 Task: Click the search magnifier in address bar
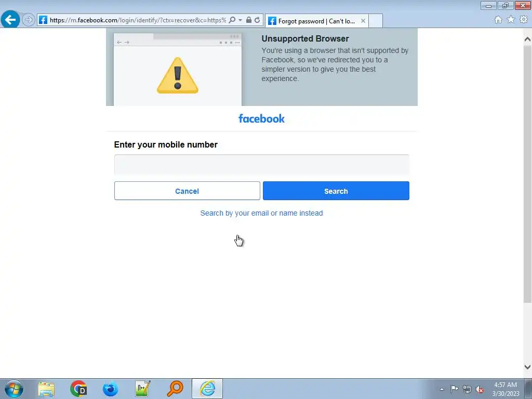pyautogui.click(x=232, y=20)
